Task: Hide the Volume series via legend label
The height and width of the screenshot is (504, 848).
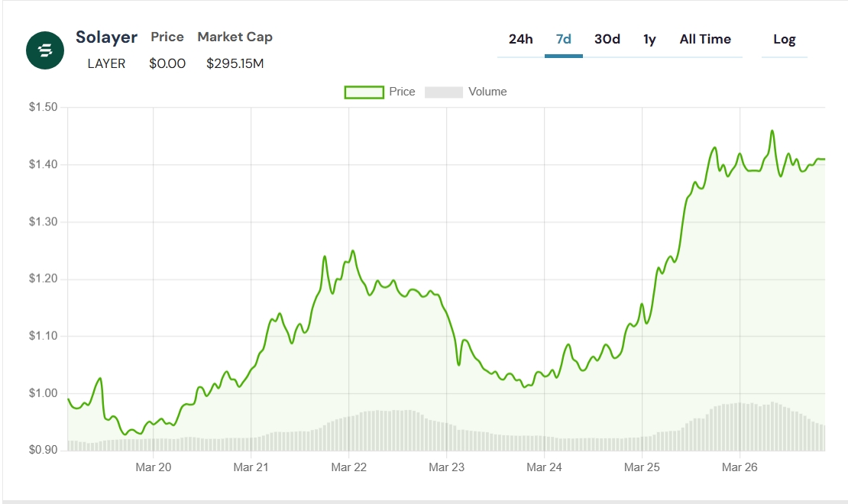Action: pos(487,92)
